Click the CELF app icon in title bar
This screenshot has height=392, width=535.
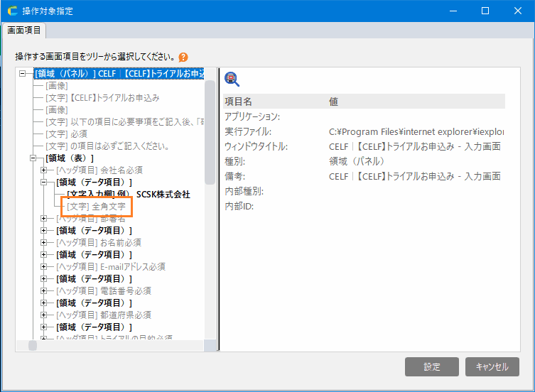point(12,11)
